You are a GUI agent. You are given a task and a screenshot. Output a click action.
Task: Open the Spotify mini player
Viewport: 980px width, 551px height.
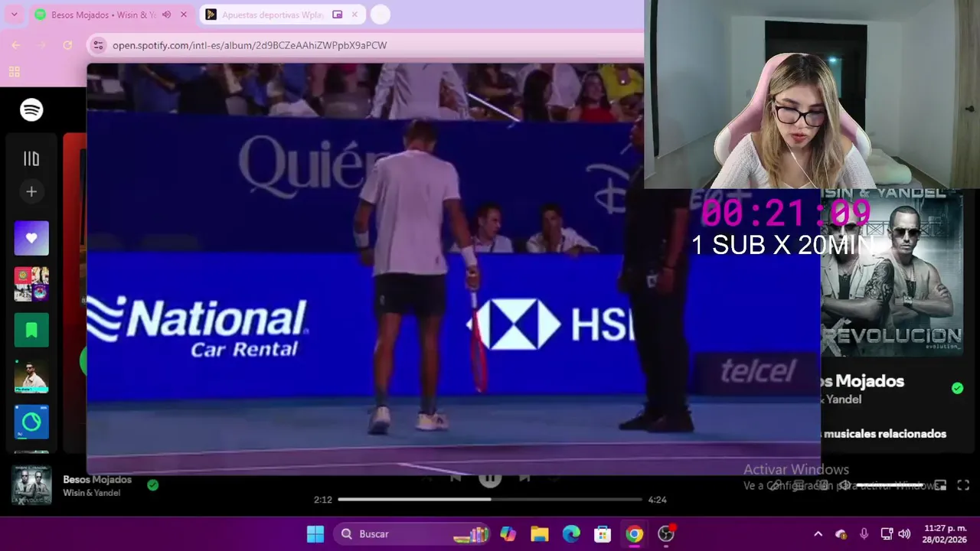(x=941, y=485)
